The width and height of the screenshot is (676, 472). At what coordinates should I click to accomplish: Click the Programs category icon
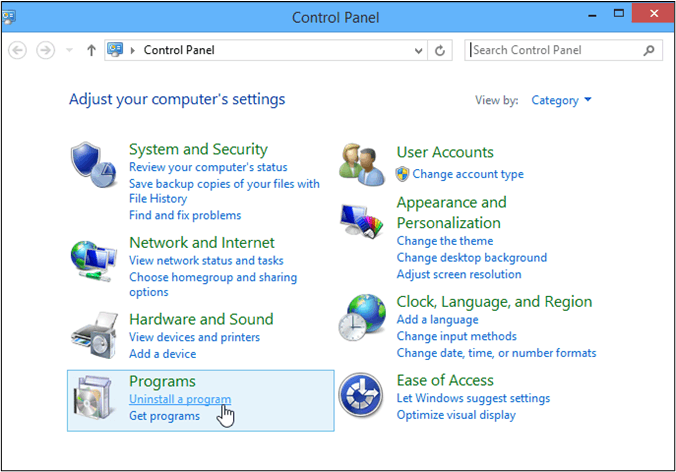[95, 398]
